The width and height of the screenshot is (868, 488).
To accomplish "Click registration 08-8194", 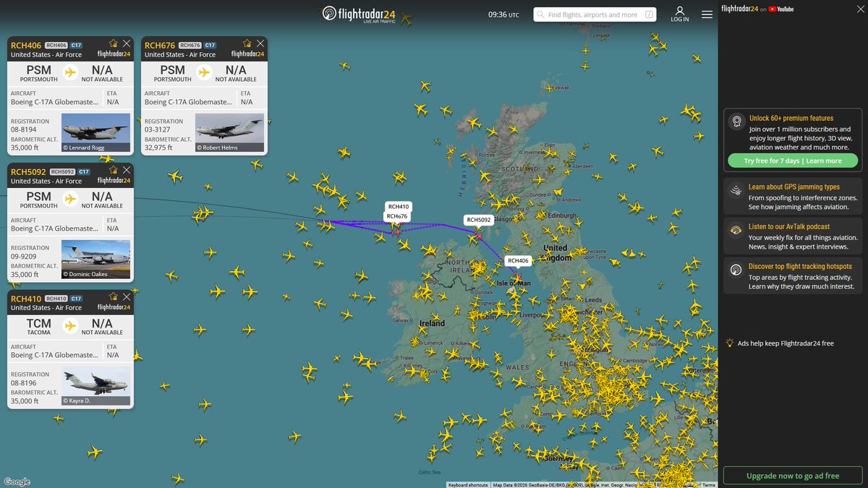I will pyautogui.click(x=23, y=130).
